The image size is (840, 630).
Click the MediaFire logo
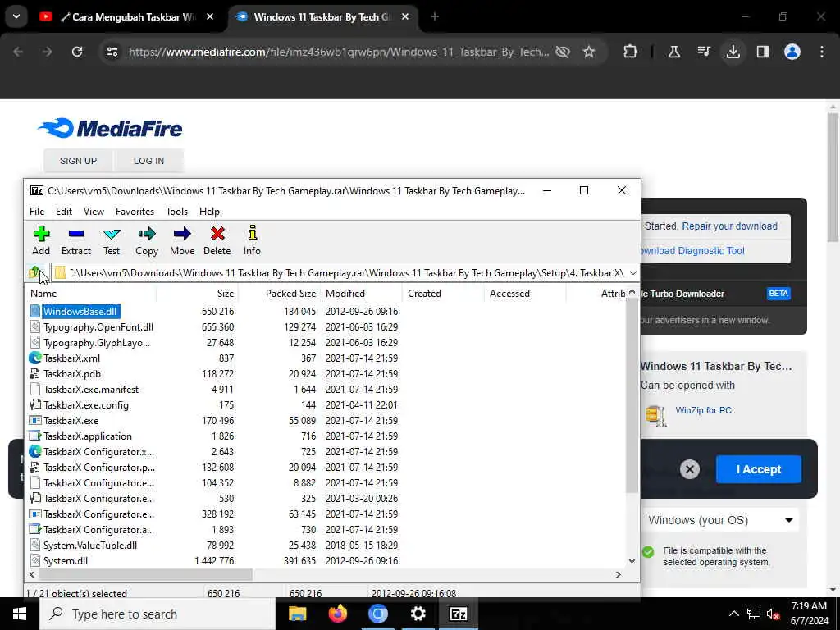pos(111,129)
